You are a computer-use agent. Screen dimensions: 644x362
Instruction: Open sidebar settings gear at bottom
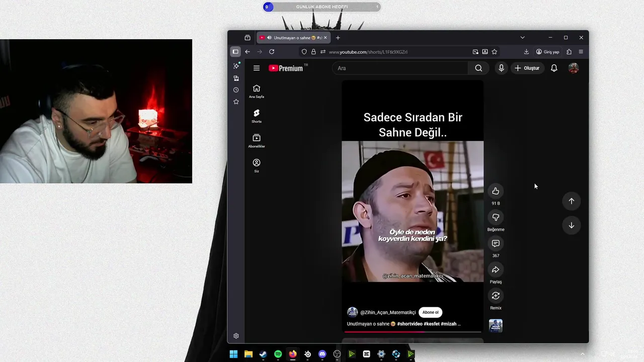click(x=236, y=336)
